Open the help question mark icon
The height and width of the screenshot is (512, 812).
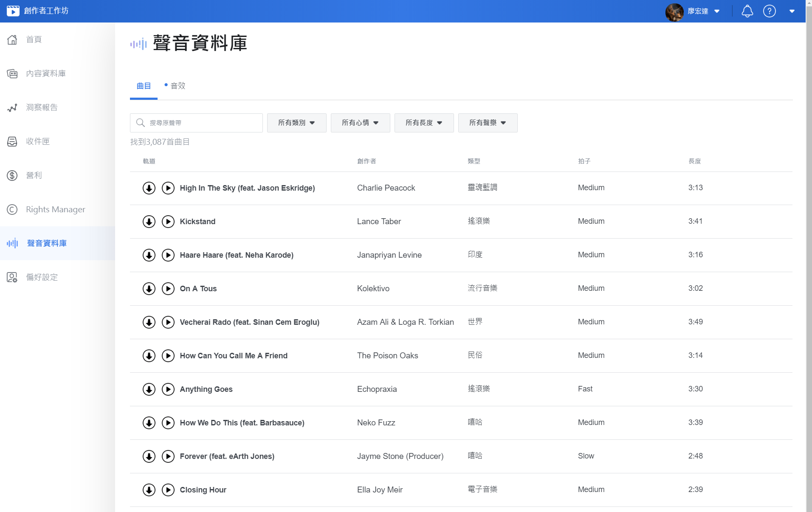click(770, 11)
